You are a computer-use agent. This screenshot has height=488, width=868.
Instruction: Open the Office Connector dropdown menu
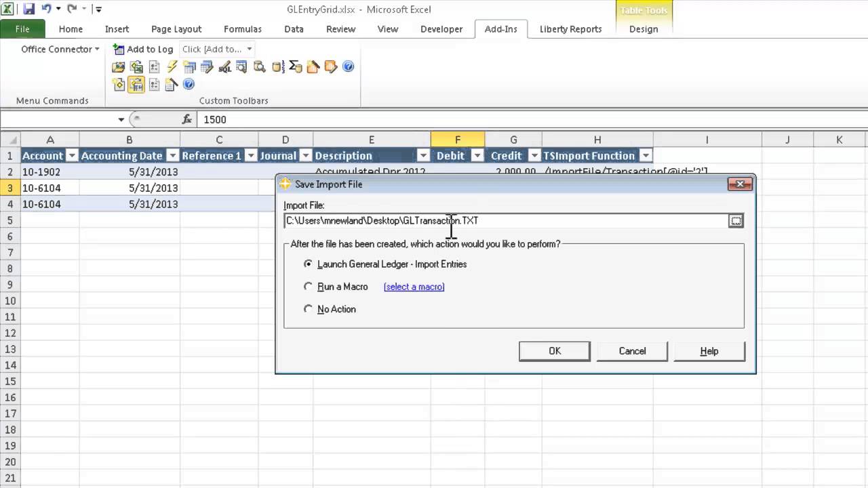point(60,49)
